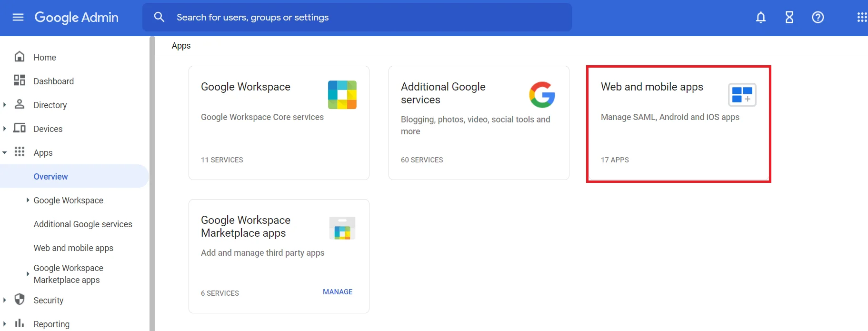Viewport: 868px width, 331px height.
Task: Expand the Directory section arrow
Action: point(5,105)
